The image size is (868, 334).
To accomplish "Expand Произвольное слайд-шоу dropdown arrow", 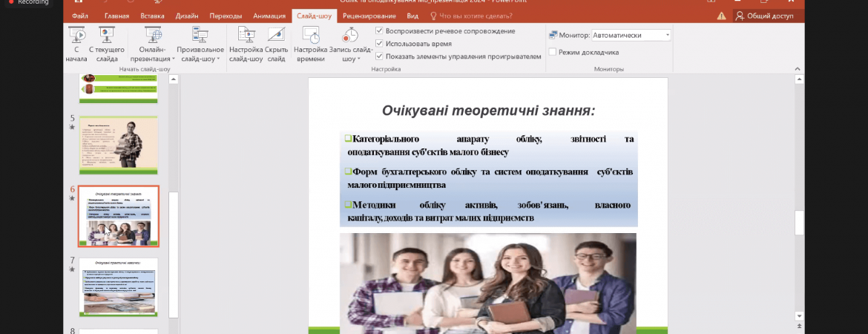I will pyautogui.click(x=218, y=59).
